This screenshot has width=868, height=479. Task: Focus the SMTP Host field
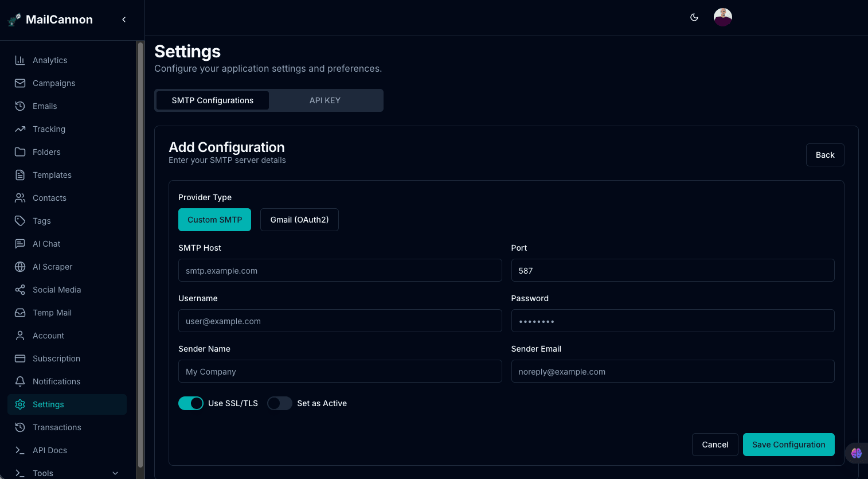(x=340, y=270)
